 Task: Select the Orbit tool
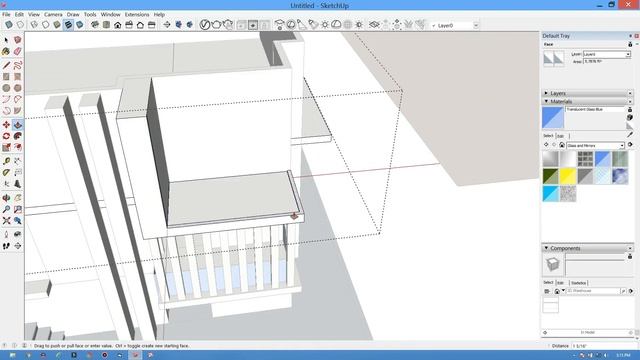[6, 198]
